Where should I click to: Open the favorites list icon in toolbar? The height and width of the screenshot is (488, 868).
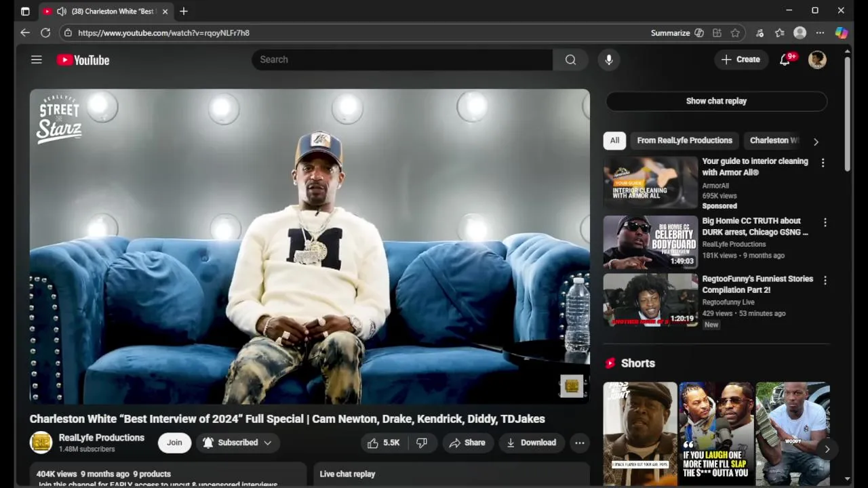[780, 33]
